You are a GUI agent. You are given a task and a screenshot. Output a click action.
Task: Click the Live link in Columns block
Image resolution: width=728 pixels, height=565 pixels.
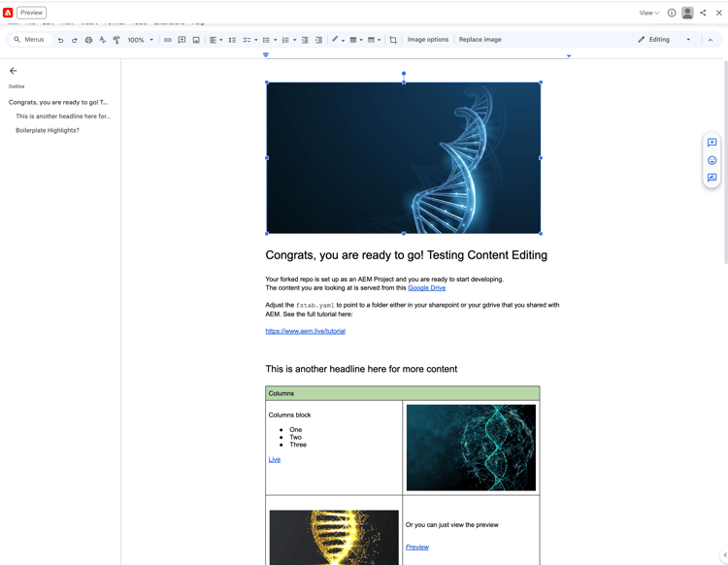coord(275,459)
